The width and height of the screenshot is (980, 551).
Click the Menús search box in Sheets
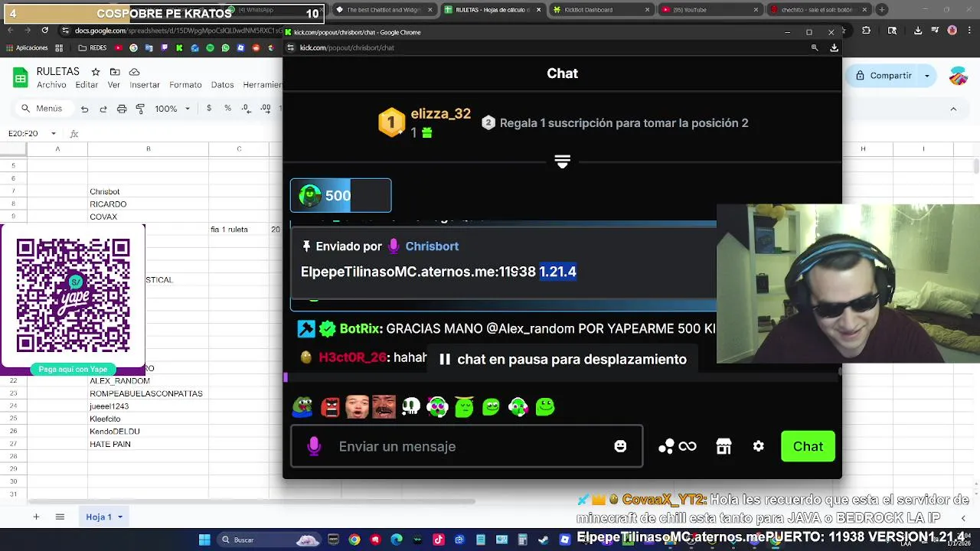[44, 109]
